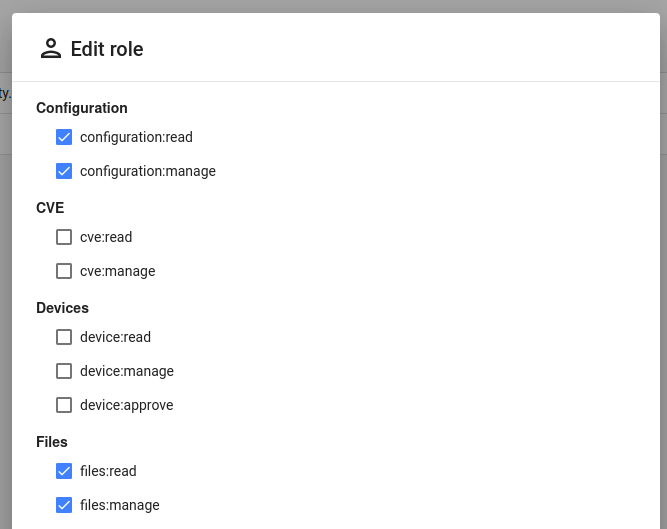Uncheck the configuration:read checkbox

coord(64,137)
